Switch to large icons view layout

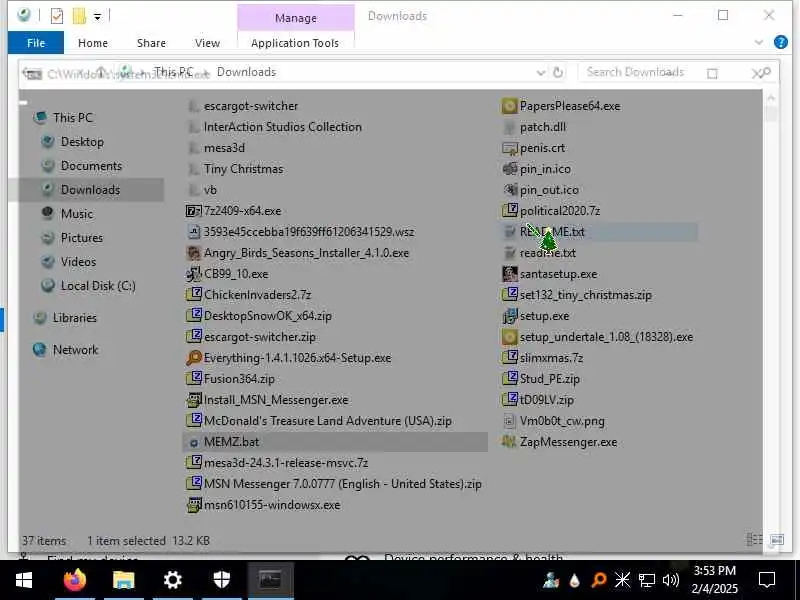coord(777,540)
